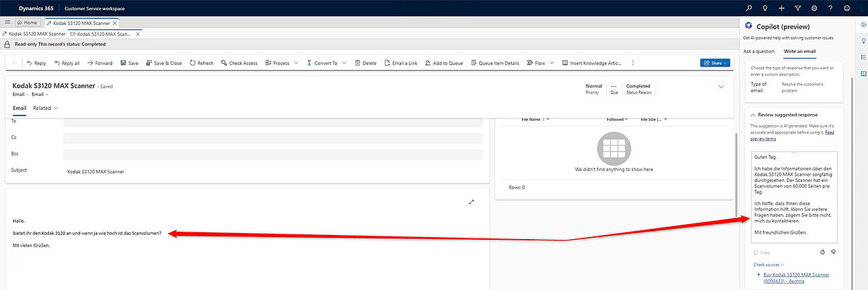This screenshot has width=868, height=290.
Task: Refresh the email record
Action: 201,63
